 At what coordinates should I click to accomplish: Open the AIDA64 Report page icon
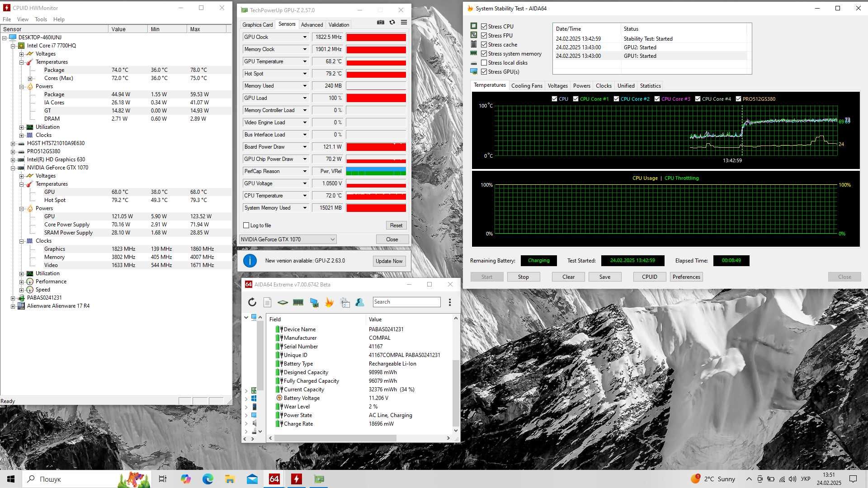click(267, 302)
